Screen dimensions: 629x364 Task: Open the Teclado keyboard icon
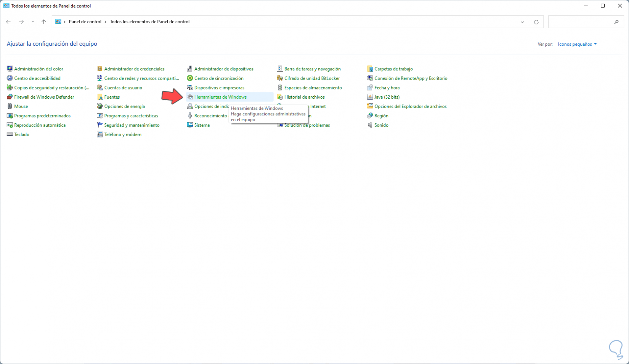point(10,134)
